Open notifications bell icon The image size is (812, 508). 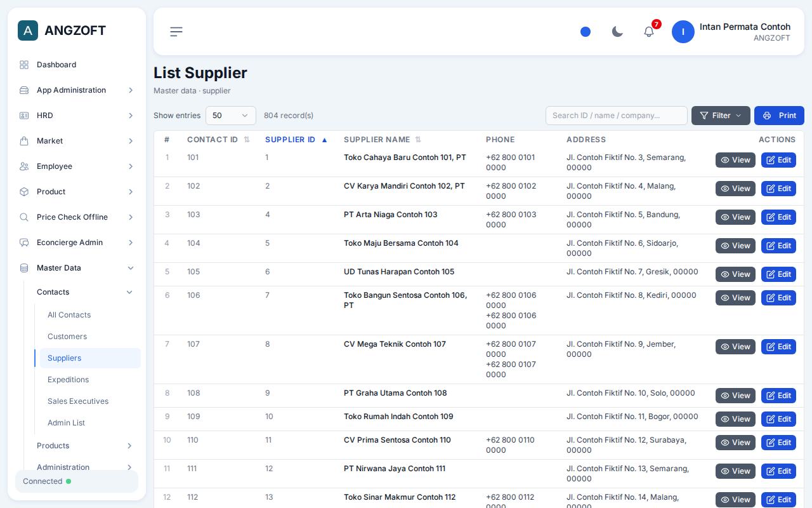[x=649, y=32]
